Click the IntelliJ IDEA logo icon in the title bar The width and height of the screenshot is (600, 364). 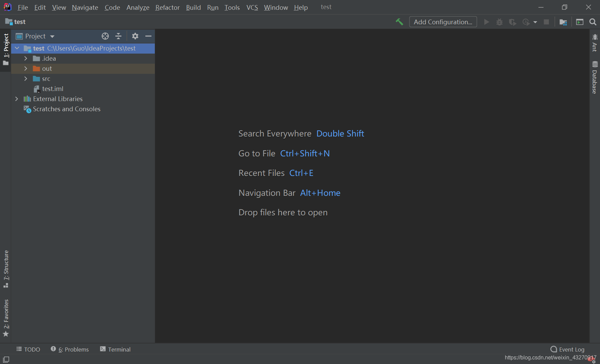tap(7, 7)
